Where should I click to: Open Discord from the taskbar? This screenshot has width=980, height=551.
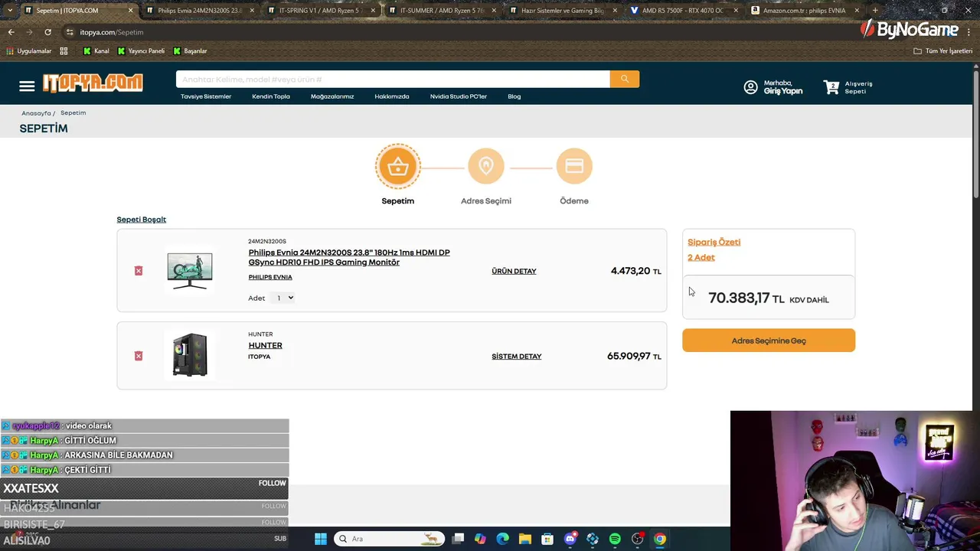570,539
